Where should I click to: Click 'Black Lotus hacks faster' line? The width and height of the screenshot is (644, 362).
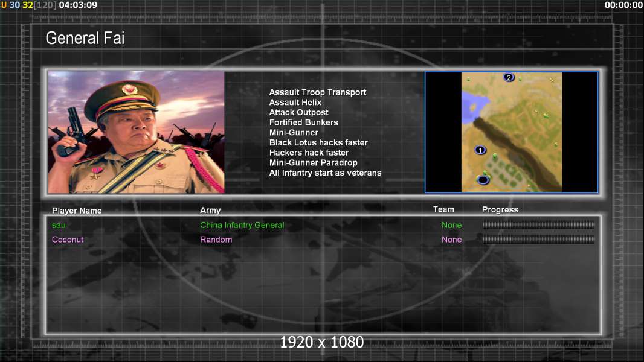pos(318,142)
